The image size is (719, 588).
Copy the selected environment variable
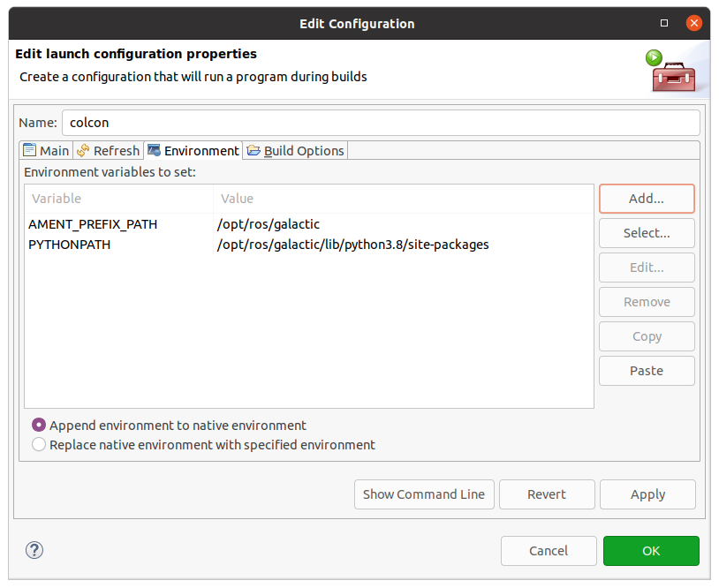coord(647,336)
